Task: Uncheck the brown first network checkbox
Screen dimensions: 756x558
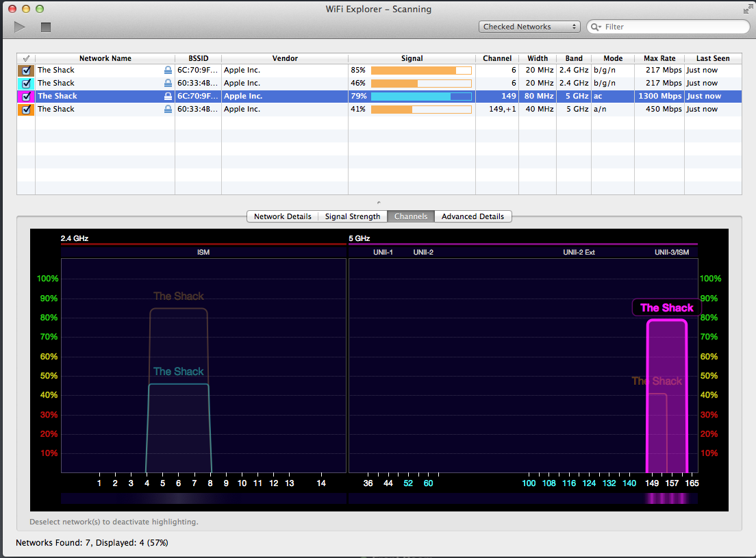Action: pyautogui.click(x=26, y=70)
